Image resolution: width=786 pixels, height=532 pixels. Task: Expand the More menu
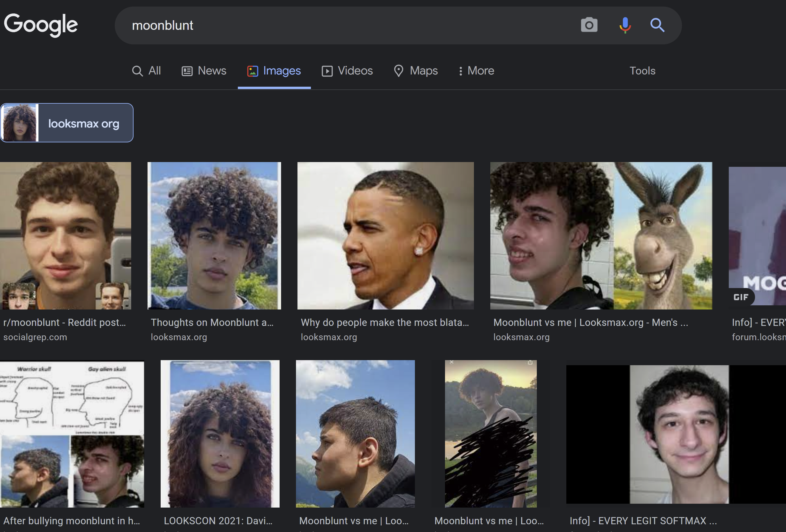click(x=476, y=71)
